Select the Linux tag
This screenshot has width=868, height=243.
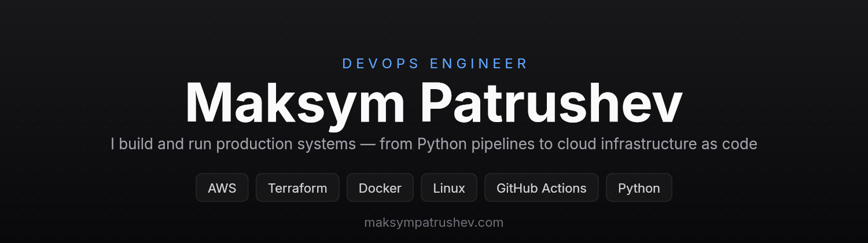click(x=449, y=188)
